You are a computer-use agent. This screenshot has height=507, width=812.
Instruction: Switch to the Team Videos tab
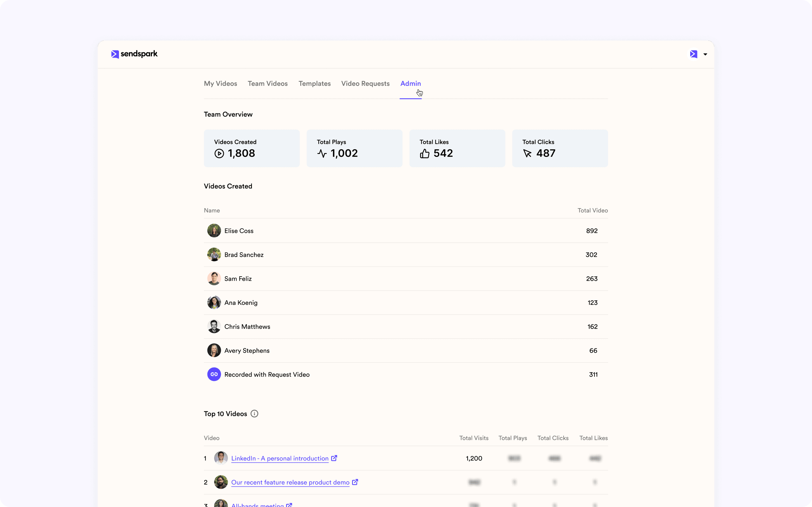267,83
